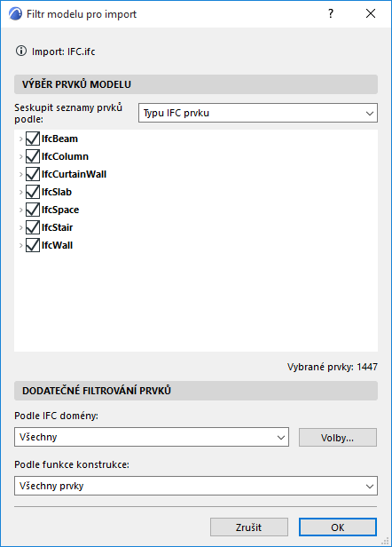This screenshot has width=392, height=547.
Task: Open the Typu IFC prvku dropdown
Action: [258, 113]
